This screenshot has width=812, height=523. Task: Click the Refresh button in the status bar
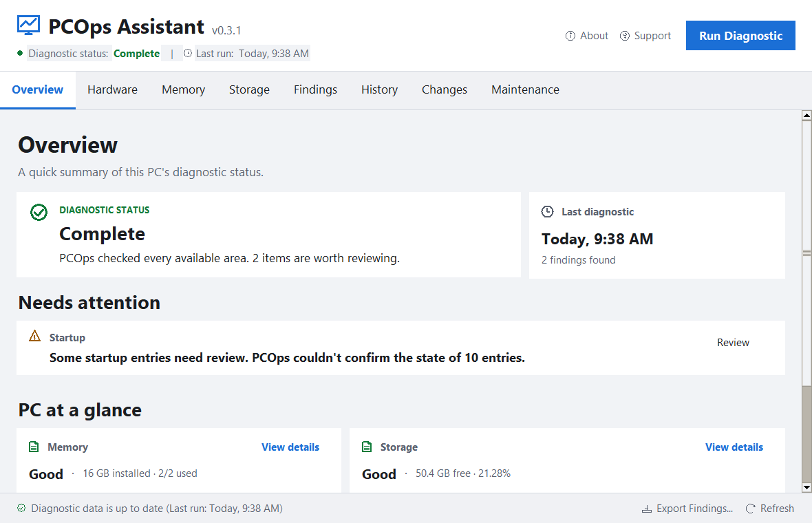point(769,509)
